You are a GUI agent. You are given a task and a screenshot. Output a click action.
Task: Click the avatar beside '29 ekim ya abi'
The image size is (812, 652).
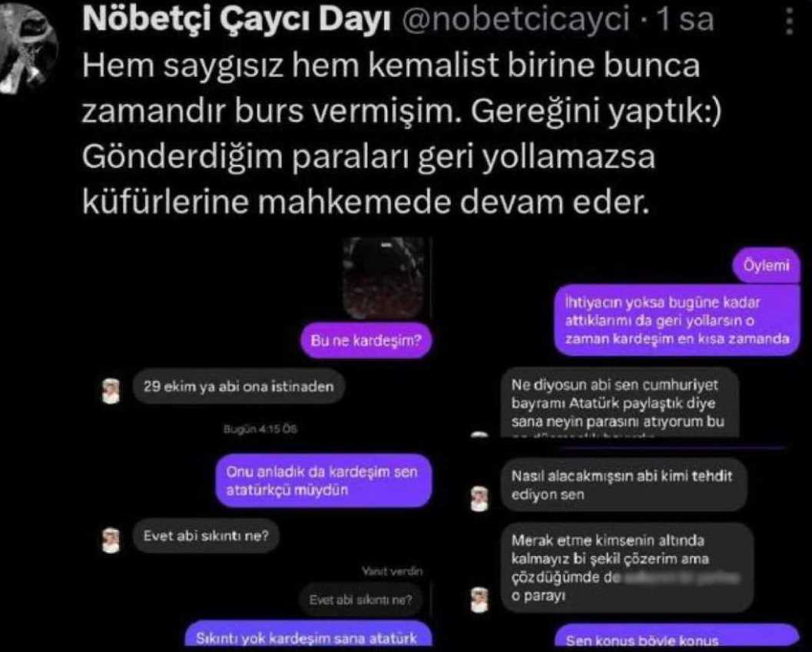pyautogui.click(x=111, y=391)
